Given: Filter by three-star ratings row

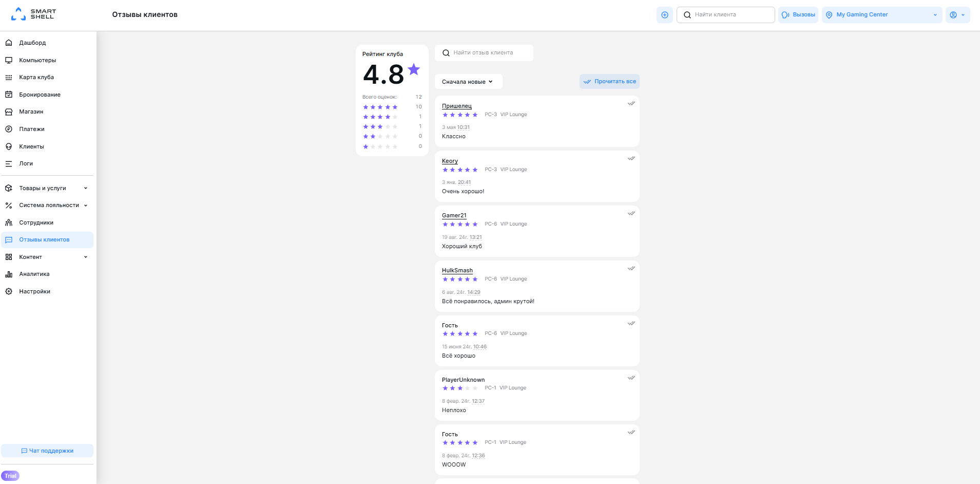Looking at the screenshot, I should pyautogui.click(x=392, y=126).
